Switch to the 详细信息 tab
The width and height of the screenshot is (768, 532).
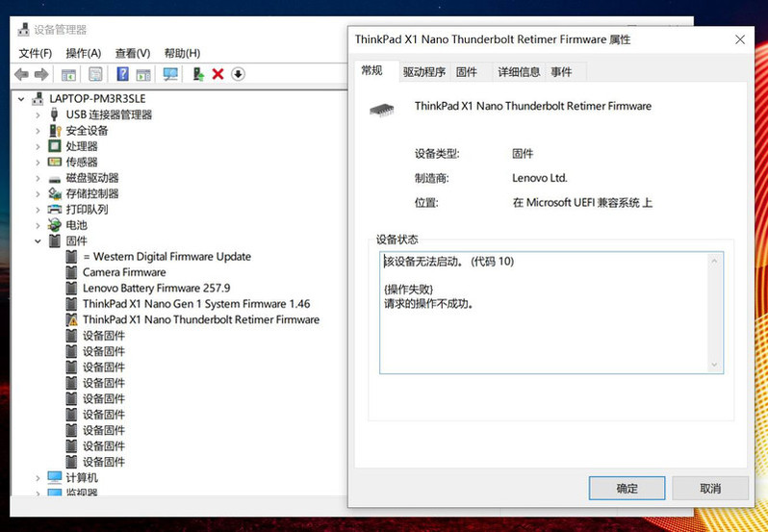tap(519, 72)
